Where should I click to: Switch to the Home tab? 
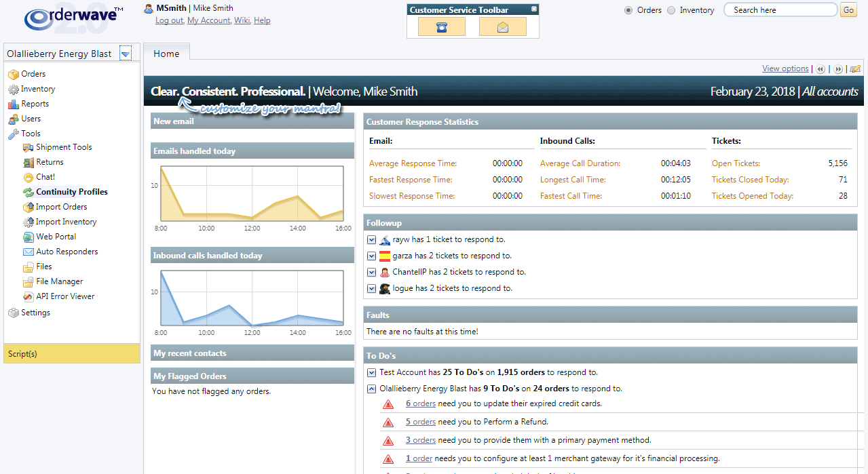pos(166,54)
